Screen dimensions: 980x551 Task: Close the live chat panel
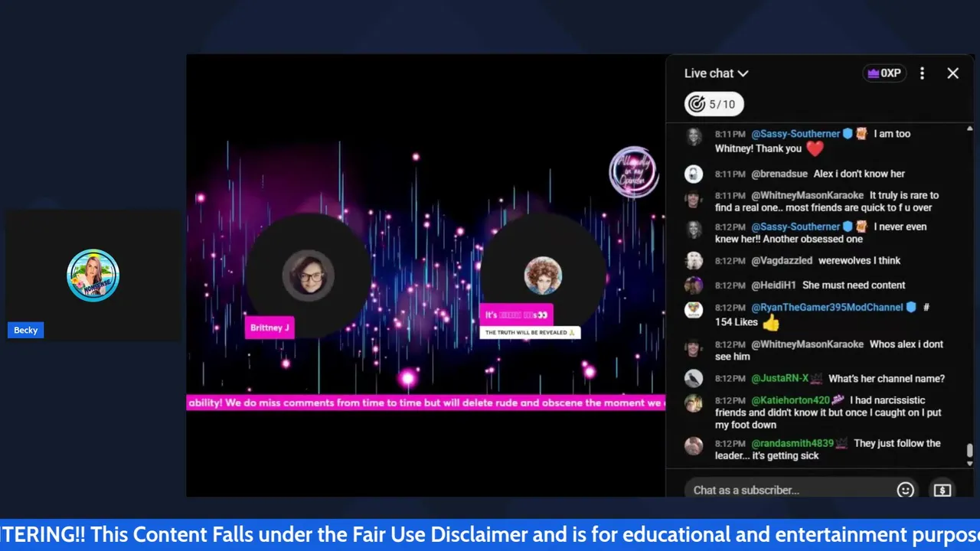952,73
